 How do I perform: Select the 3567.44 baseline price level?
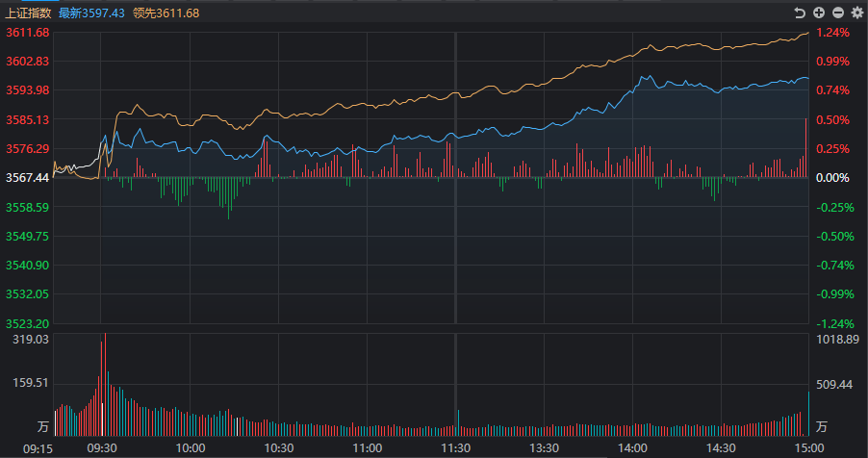pos(27,178)
